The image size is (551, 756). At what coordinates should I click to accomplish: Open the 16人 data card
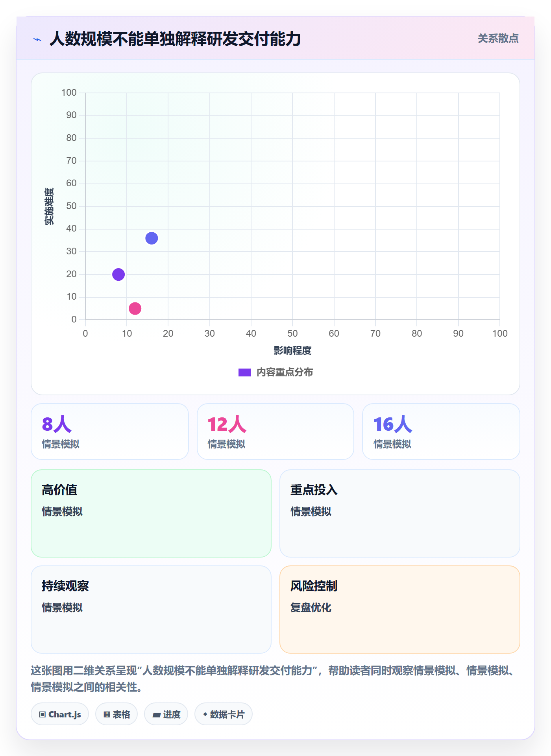coord(441,432)
